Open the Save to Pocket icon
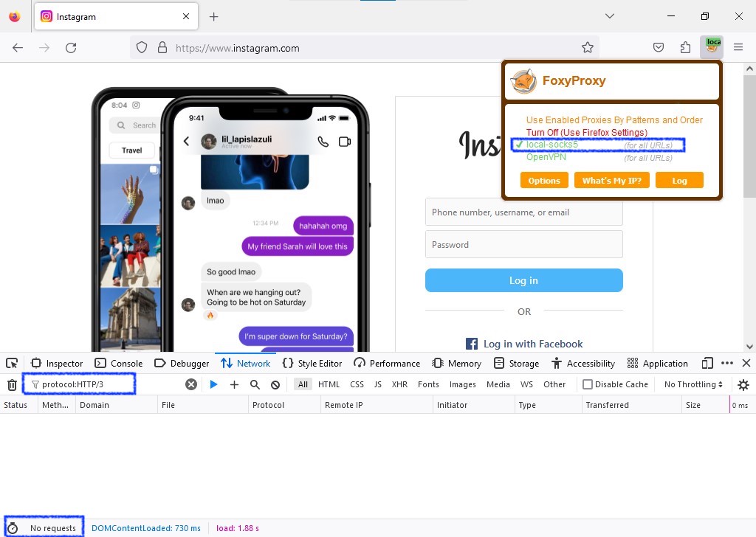 (x=658, y=48)
